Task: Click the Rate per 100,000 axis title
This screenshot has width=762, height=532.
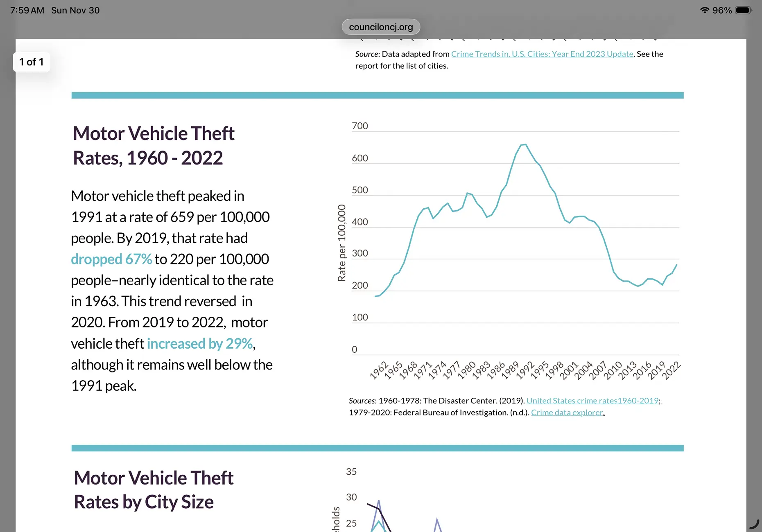Action: pyautogui.click(x=341, y=243)
